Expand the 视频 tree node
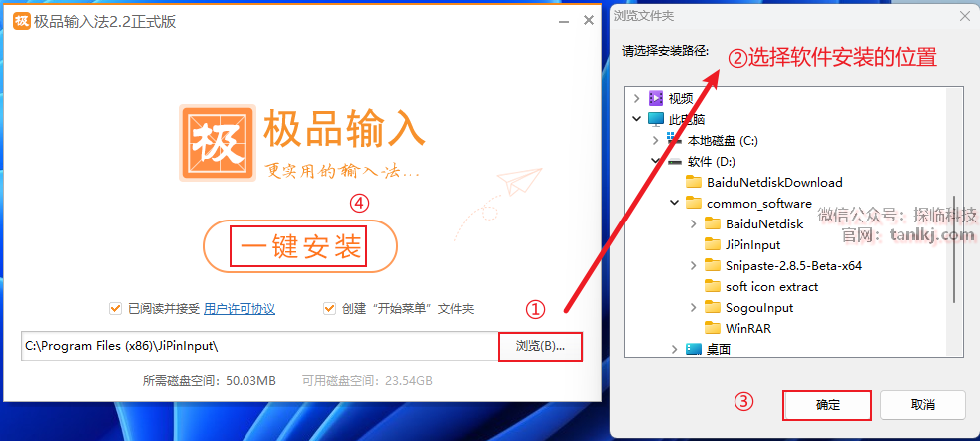The image size is (980, 441). pos(637,98)
